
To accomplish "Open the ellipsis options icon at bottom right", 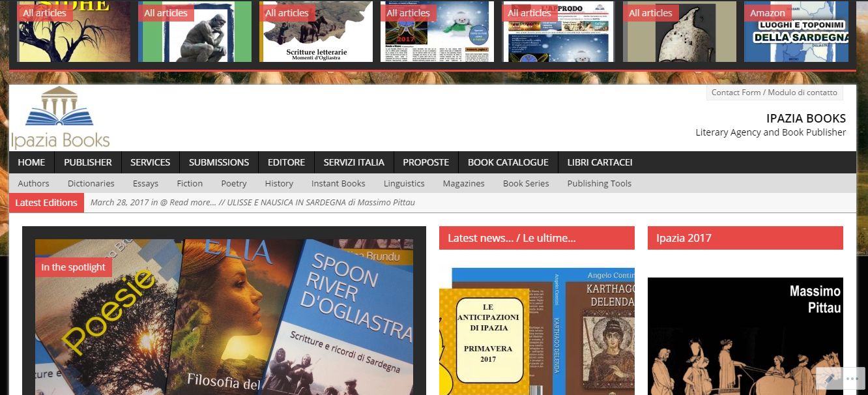I will pos(853,378).
